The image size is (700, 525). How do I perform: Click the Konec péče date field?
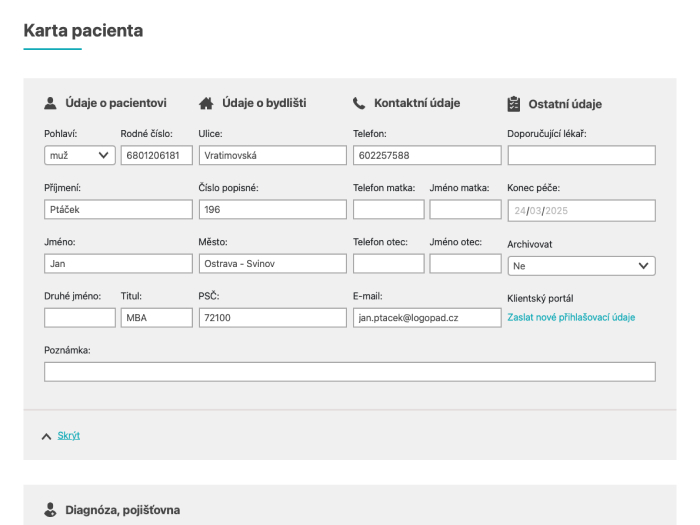point(581,210)
